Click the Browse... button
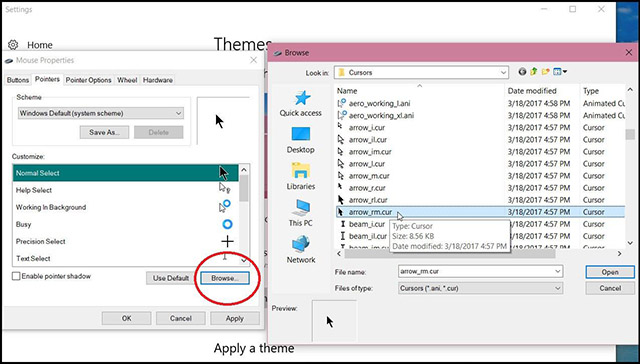Screen dimensions: 640x364 click(225, 278)
